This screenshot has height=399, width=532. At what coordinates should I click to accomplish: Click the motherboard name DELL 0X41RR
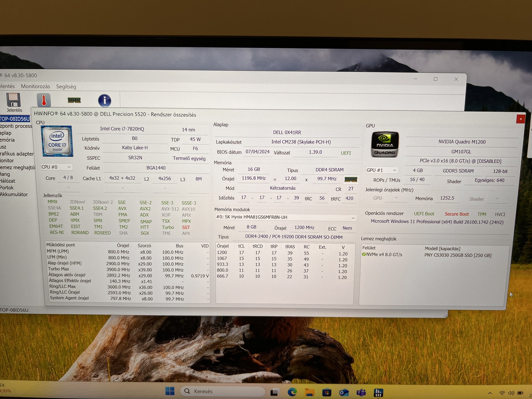pos(287,132)
